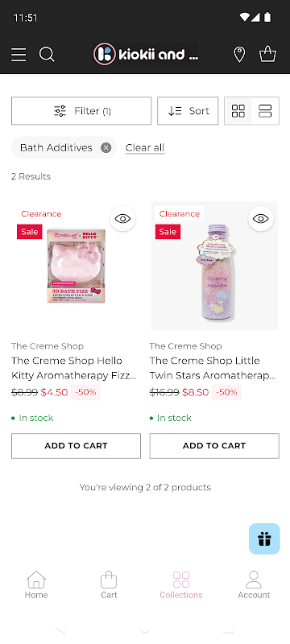Open the Little Twin Stars product image
The width and height of the screenshot is (290, 644).
click(x=214, y=266)
